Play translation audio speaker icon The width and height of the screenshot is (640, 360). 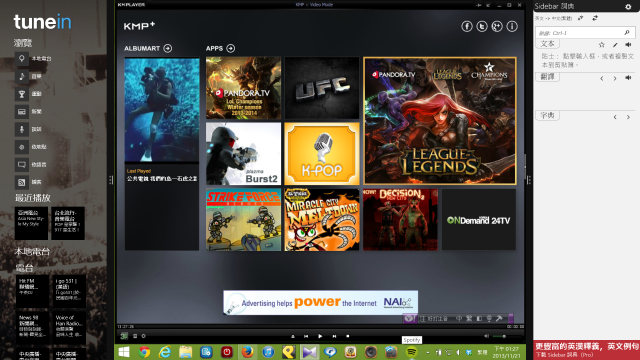point(629,78)
